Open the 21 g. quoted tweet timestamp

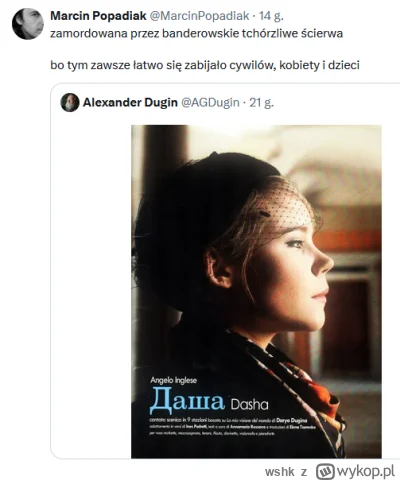point(262,102)
